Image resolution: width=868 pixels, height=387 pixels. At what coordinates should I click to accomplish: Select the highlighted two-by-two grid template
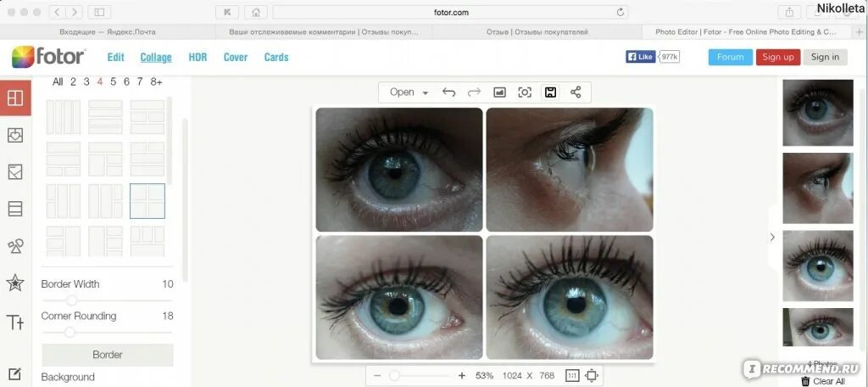147,201
